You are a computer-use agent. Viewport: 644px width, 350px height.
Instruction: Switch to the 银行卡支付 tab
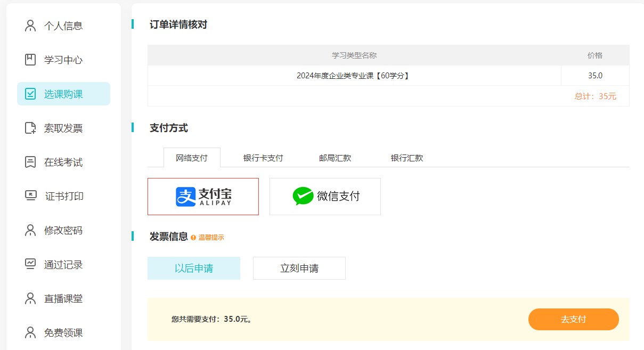click(263, 158)
